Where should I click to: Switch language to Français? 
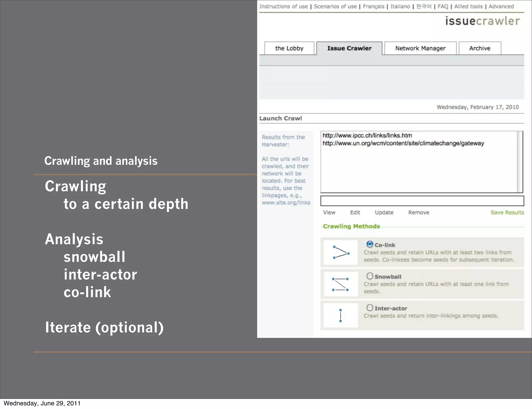click(374, 6)
